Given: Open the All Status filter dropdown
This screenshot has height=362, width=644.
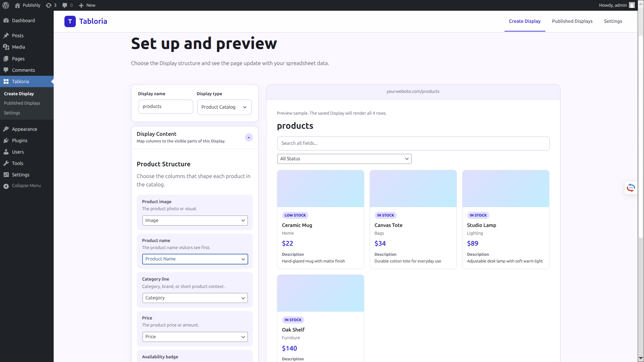Looking at the screenshot, I should point(344,159).
